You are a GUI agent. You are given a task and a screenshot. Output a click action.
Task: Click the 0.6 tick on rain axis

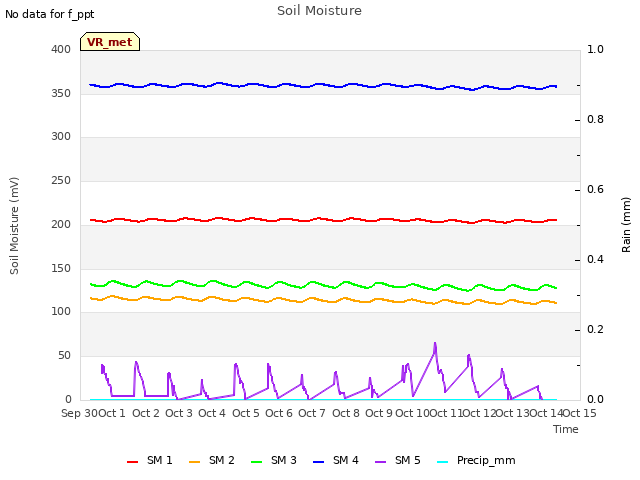(x=595, y=189)
